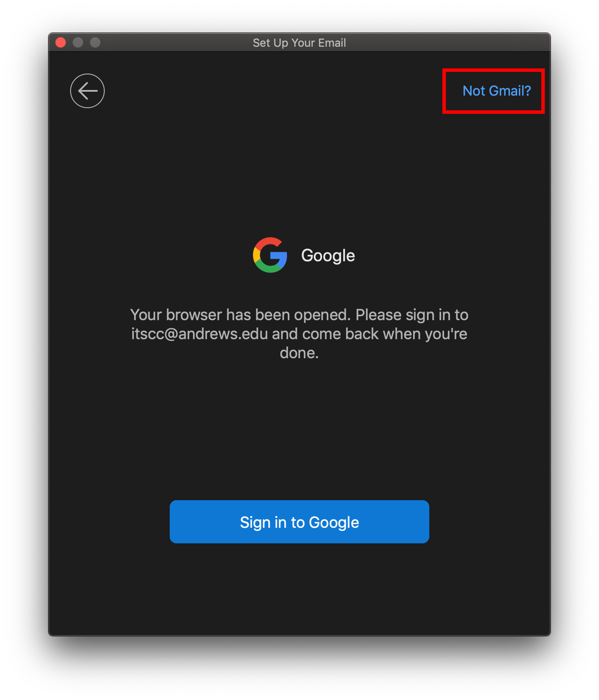The image size is (599, 700).
Task: Go back using the circled arrow icon
Action: (87, 91)
